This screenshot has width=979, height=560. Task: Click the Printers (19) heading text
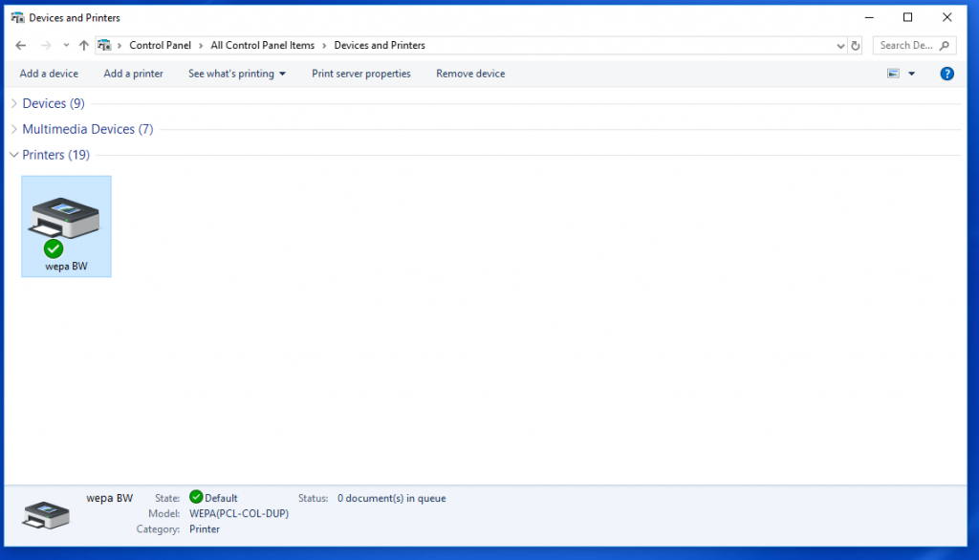[55, 154]
